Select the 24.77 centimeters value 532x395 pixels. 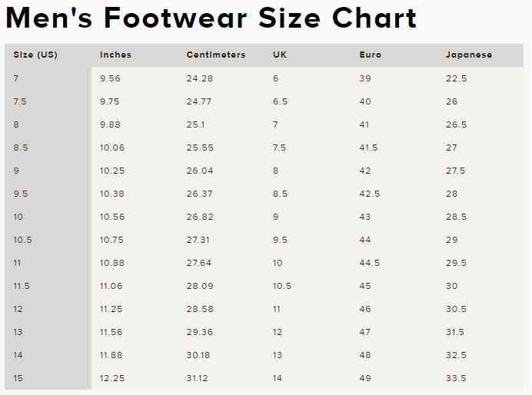(x=199, y=101)
